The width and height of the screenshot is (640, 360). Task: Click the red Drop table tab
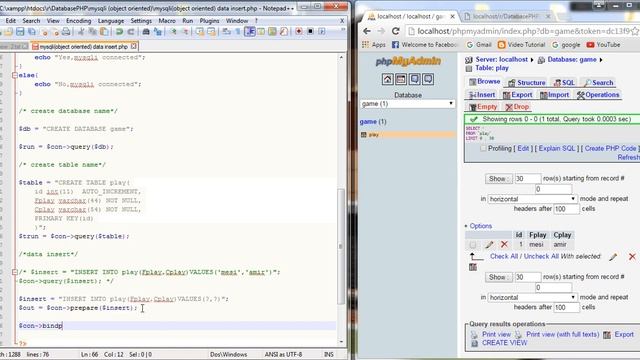point(517,107)
